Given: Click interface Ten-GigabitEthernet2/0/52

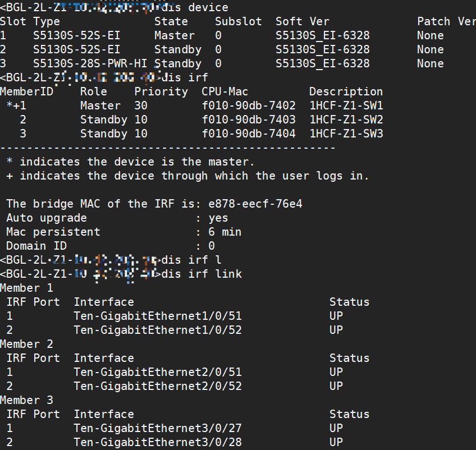Looking at the screenshot, I should pos(157,386).
